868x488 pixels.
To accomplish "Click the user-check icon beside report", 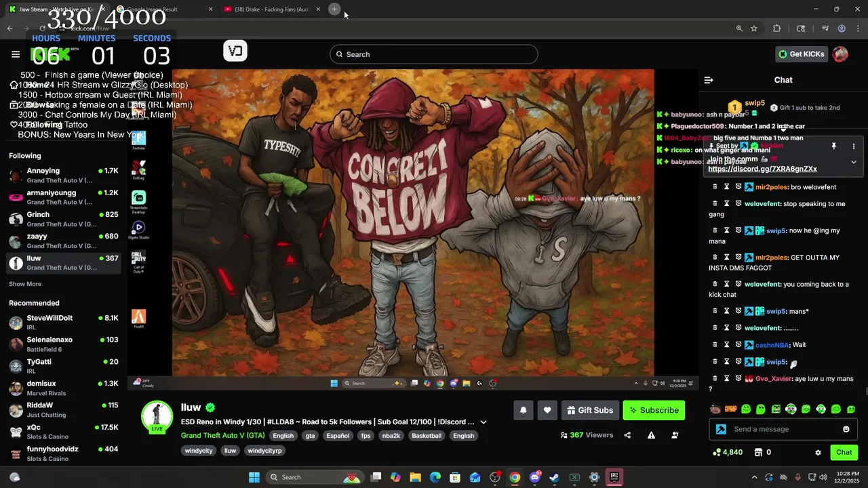I will tap(675, 435).
